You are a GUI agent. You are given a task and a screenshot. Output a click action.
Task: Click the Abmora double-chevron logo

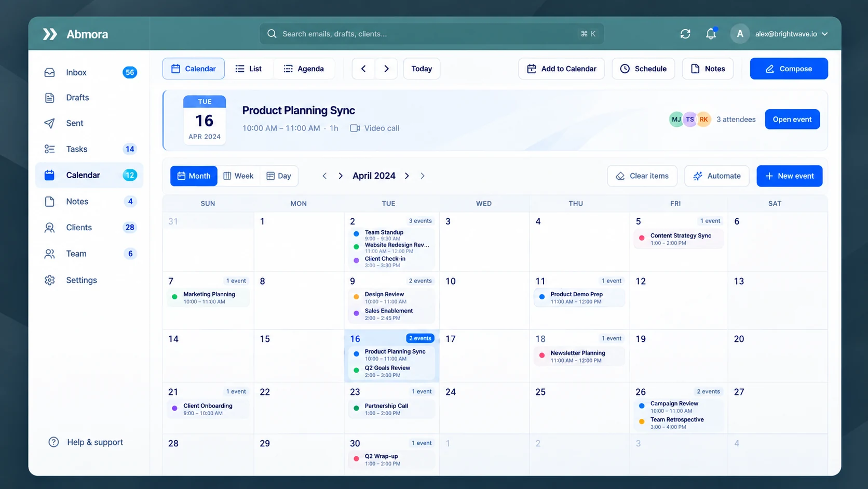pos(50,34)
